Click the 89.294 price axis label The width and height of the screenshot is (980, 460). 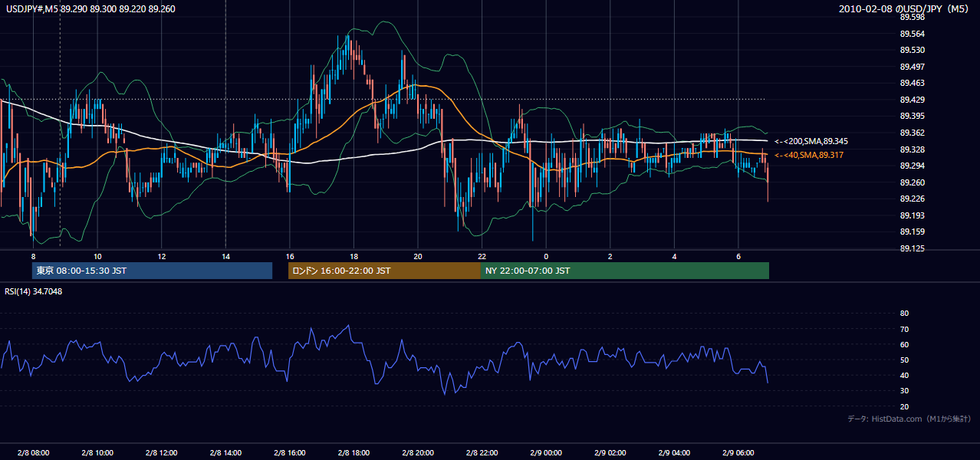pos(912,166)
